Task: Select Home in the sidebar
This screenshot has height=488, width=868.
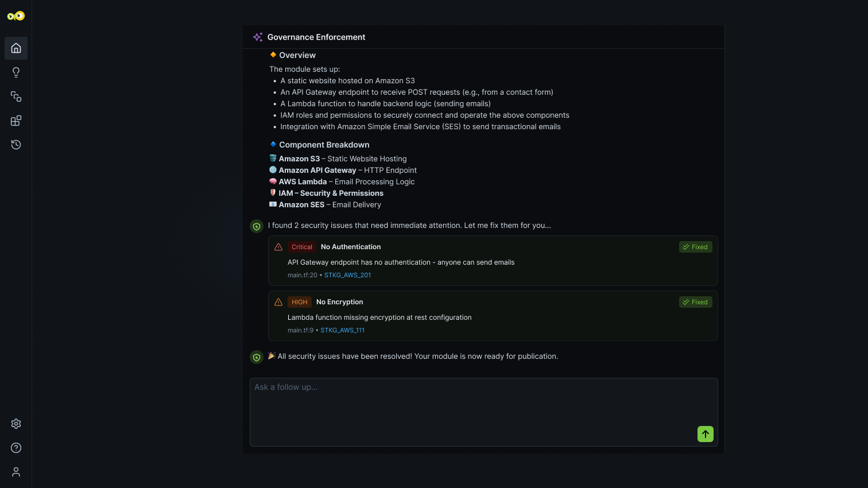Action: click(15, 48)
